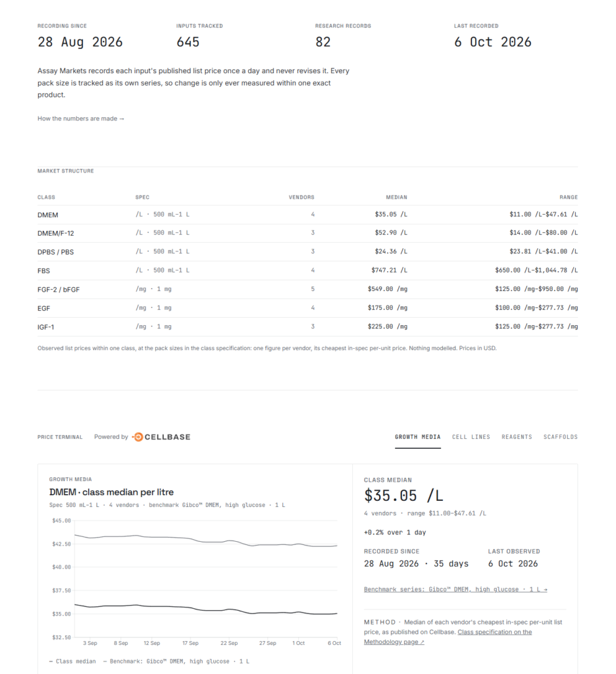Click the Cellbase logo next to Powered by
This screenshot has height=674, width=616.
pos(161,437)
